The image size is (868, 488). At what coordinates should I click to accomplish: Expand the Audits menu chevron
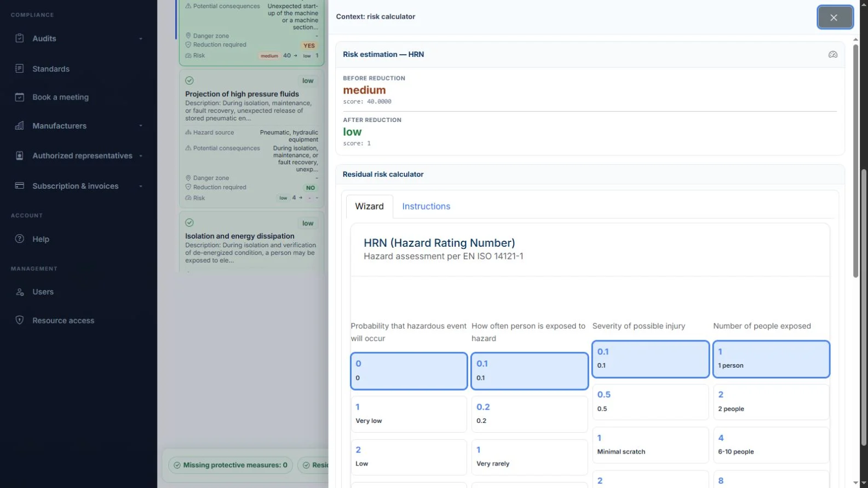pos(141,39)
